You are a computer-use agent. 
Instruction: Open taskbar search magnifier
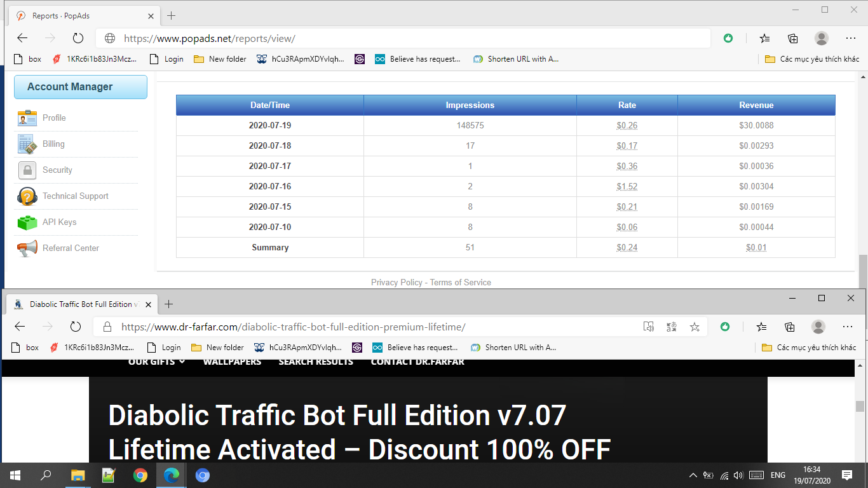point(46,475)
